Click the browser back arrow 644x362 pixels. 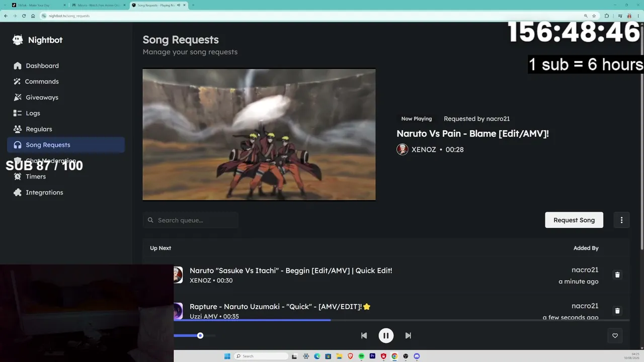(6, 16)
